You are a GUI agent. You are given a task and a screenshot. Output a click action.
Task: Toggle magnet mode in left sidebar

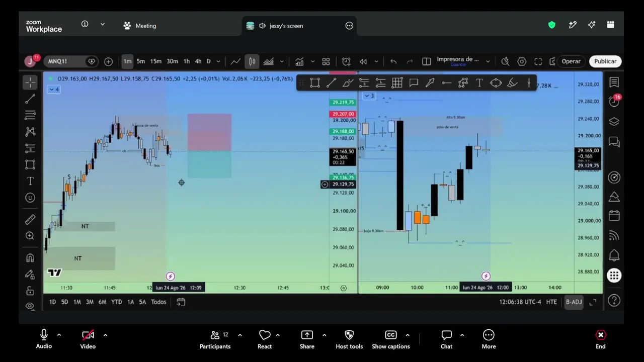point(30,258)
